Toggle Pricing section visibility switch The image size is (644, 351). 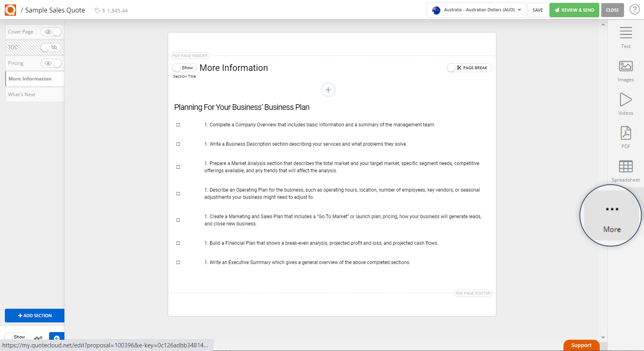tap(51, 63)
